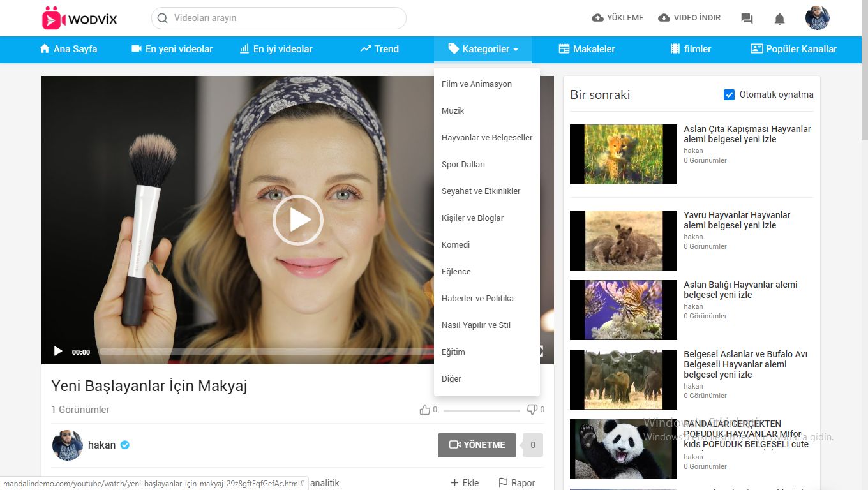Viewport: 868px width, 490px height.
Task: Go to the En yeni videolar tab
Action: pos(172,49)
